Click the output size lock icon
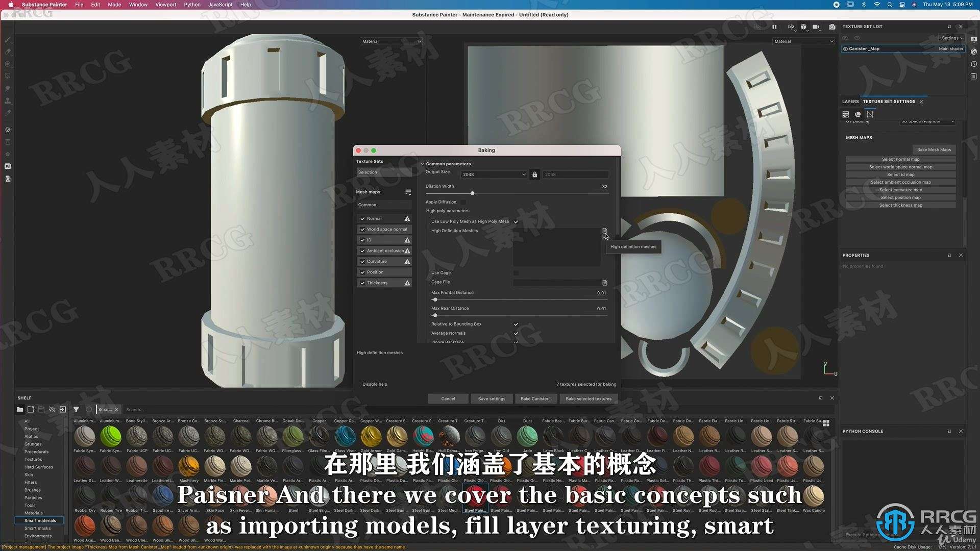The height and width of the screenshot is (551, 980). (x=534, y=174)
